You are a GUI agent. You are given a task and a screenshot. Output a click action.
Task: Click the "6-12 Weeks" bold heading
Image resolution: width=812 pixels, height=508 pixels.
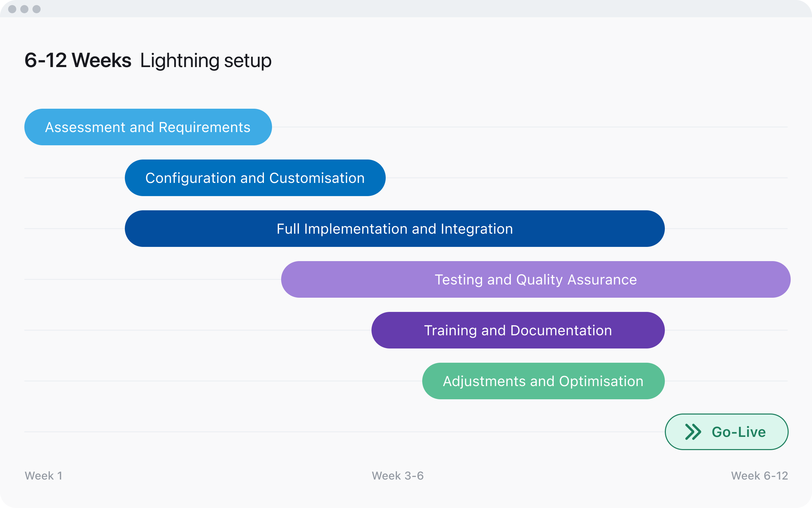coord(78,61)
